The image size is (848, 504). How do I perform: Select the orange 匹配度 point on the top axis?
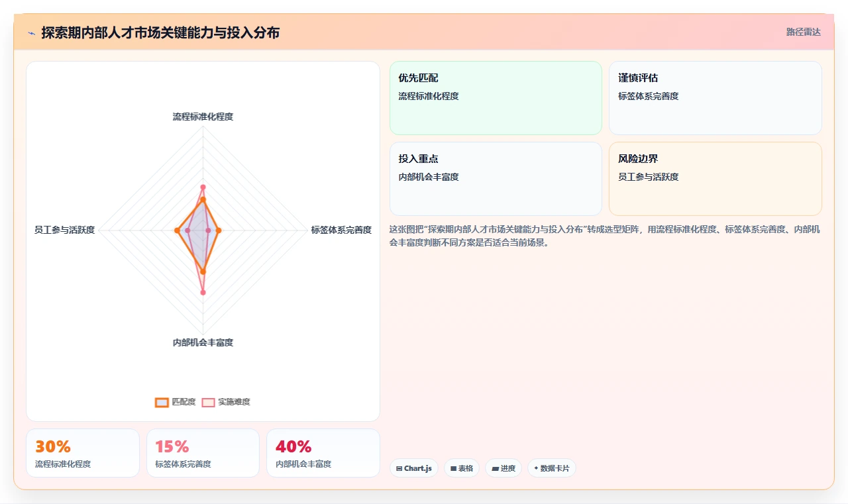pyautogui.click(x=203, y=199)
